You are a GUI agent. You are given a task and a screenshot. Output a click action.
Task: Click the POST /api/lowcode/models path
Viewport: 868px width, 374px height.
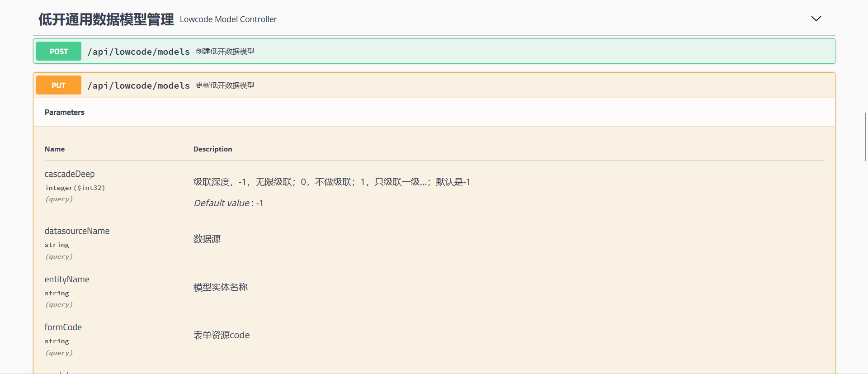click(138, 52)
